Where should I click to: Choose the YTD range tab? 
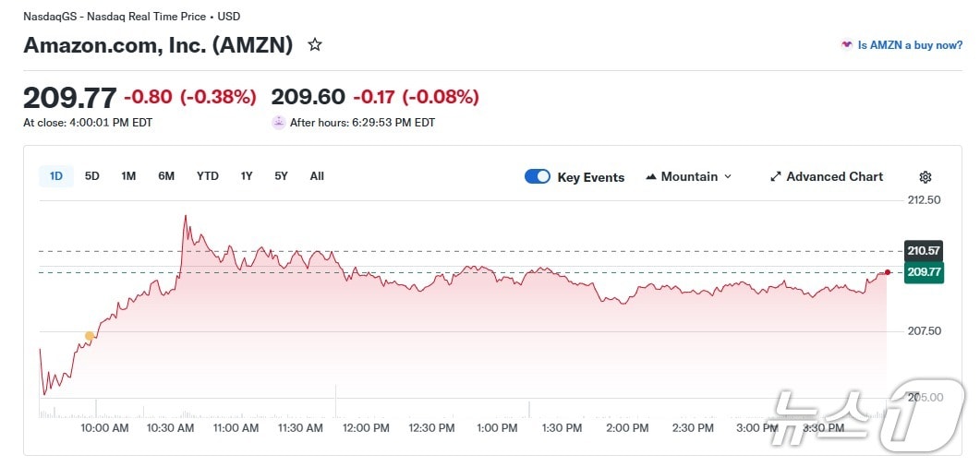pos(208,175)
